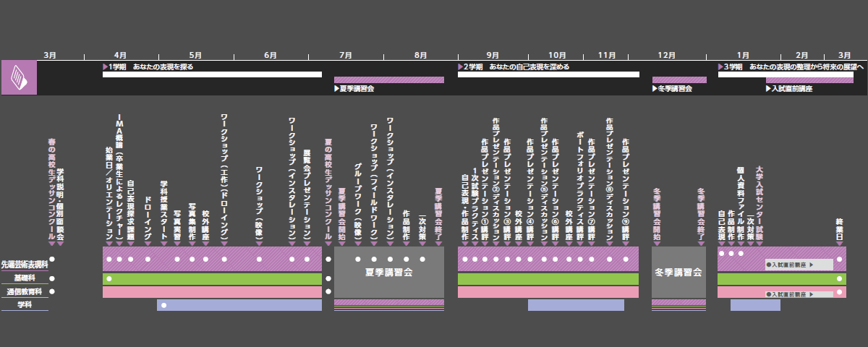Click 作品プレゼンテーション⑤ディスカッション label
868x347 pixels.
[544, 180]
